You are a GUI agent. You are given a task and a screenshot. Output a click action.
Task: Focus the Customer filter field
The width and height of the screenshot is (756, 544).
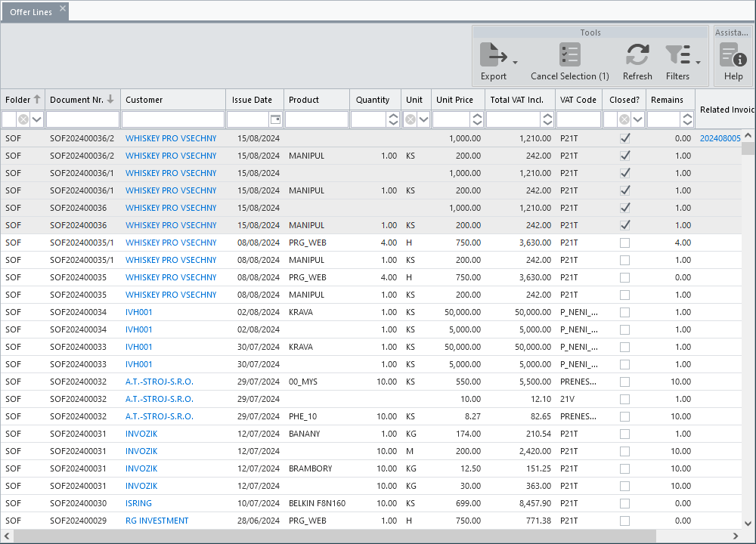pyautogui.click(x=173, y=119)
